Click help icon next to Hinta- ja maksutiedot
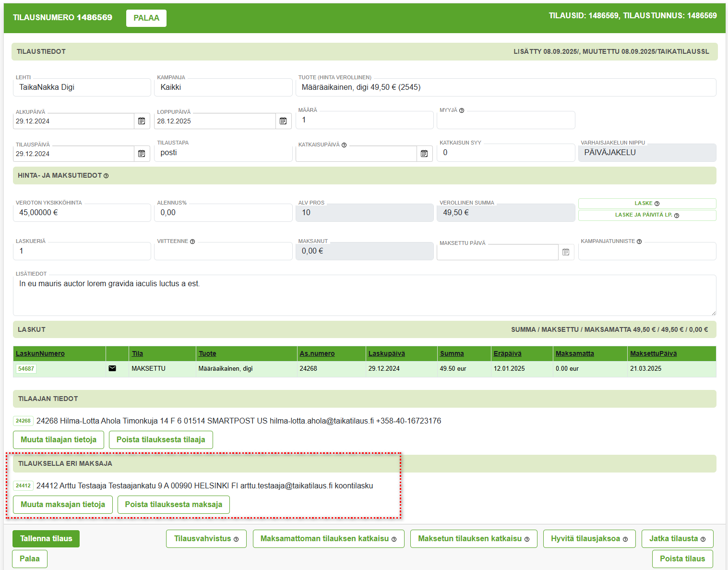The height and width of the screenshot is (570, 728). point(106,176)
